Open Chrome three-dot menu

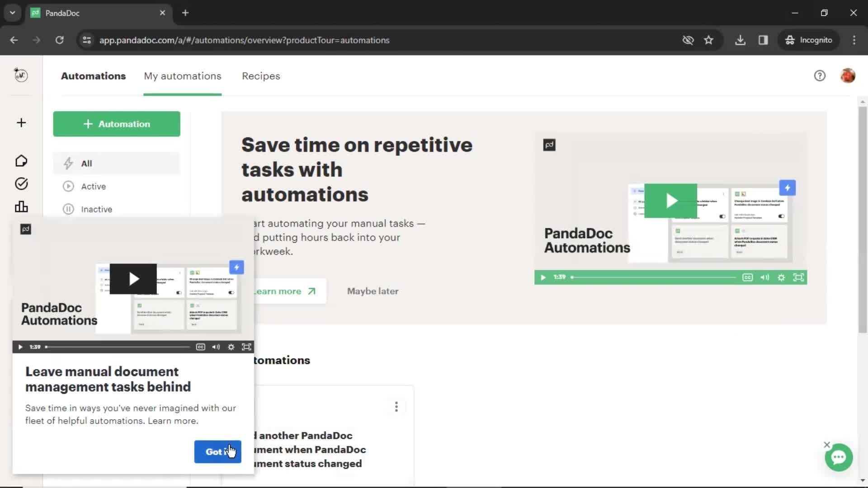click(x=854, y=40)
